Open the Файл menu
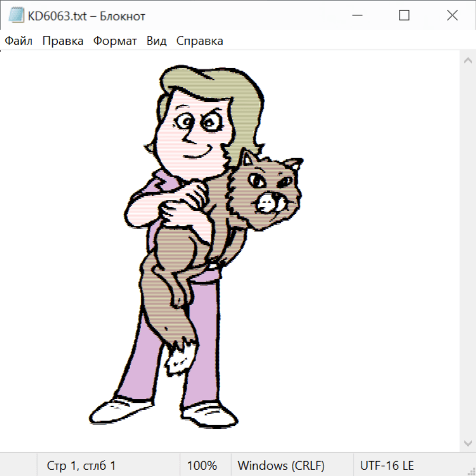The height and width of the screenshot is (476, 476). tap(19, 41)
